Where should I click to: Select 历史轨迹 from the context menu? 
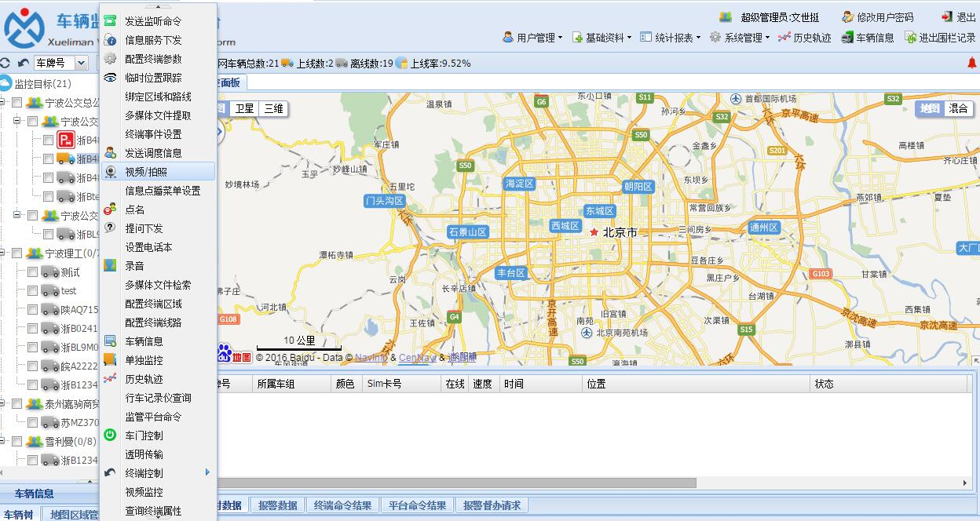pos(144,379)
